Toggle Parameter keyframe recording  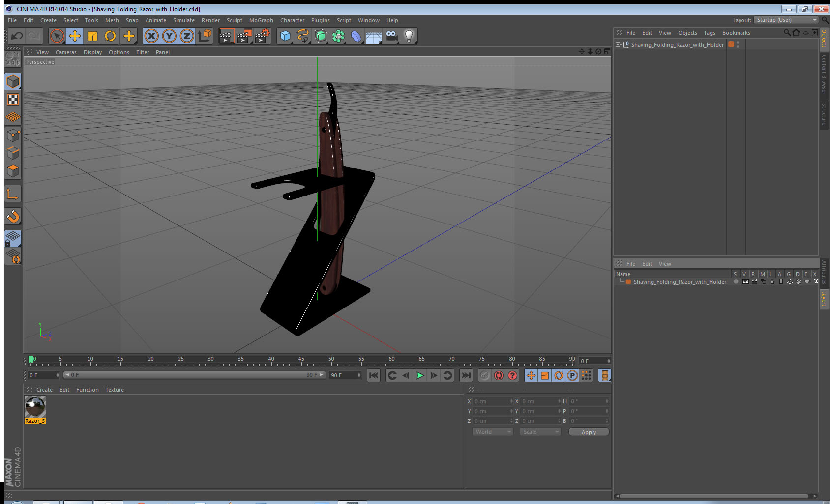(572, 375)
